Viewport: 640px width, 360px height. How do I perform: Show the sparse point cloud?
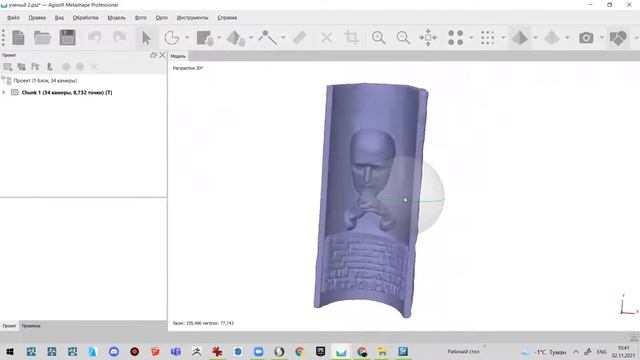(x=456, y=38)
